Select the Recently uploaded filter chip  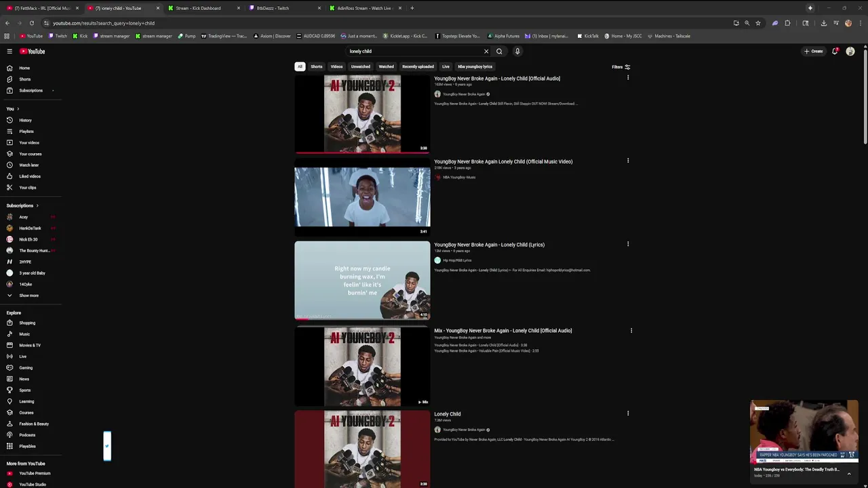coord(418,66)
